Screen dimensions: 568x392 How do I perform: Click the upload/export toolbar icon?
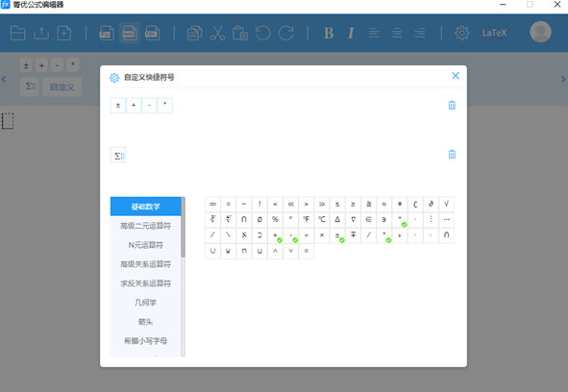point(41,34)
